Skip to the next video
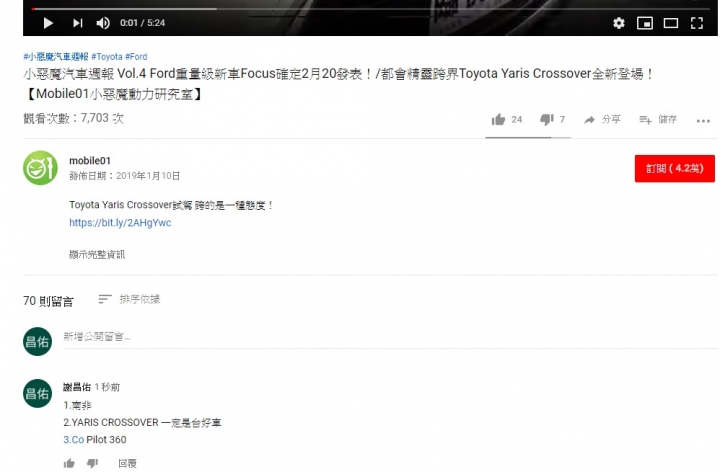This screenshot has width=720, height=472. pos(78,23)
